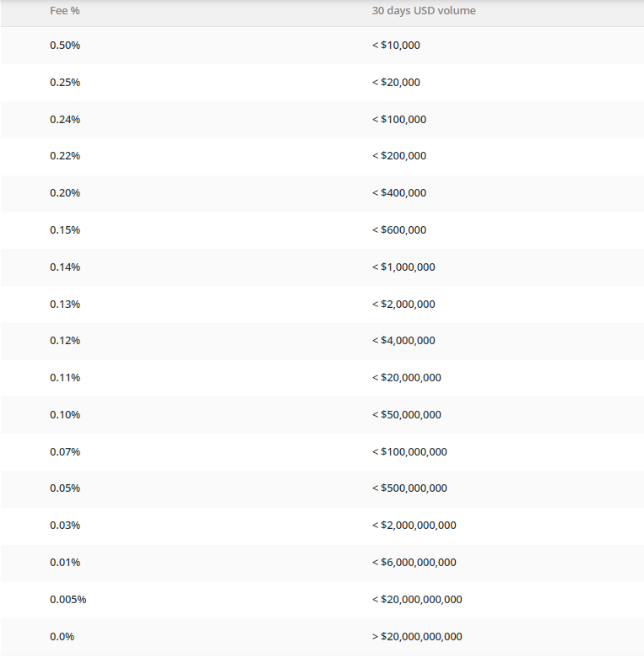Select the 0.22% fee cell
644x658 pixels.
pyautogui.click(x=65, y=156)
